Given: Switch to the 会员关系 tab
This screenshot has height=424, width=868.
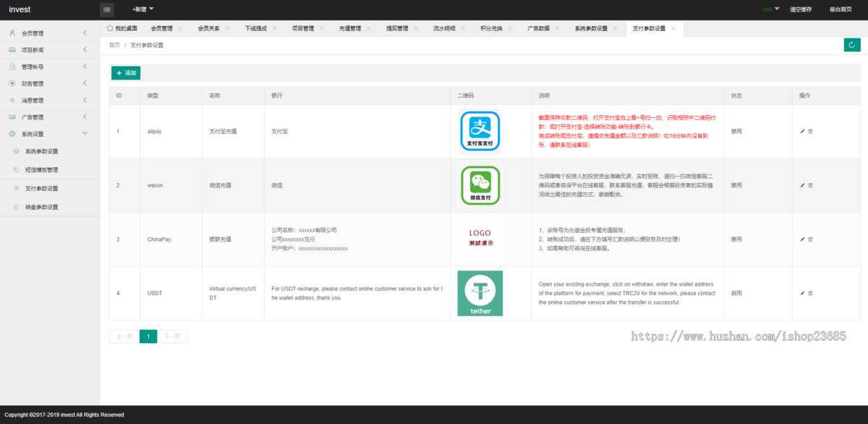Looking at the screenshot, I should 208,28.
